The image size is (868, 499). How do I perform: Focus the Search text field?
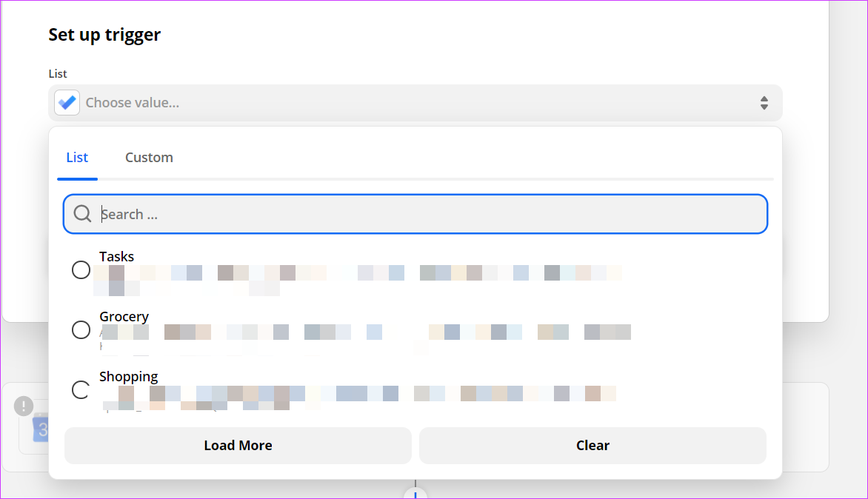click(430, 214)
